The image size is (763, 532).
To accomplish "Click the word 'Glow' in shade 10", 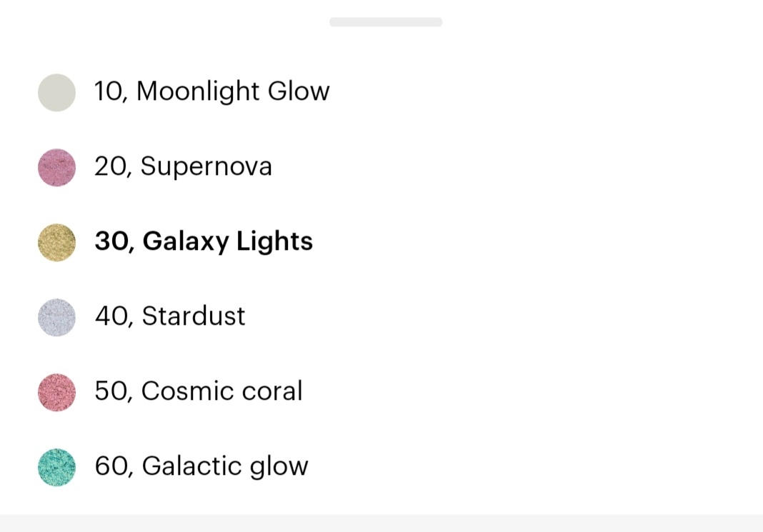I will pyautogui.click(x=299, y=91).
